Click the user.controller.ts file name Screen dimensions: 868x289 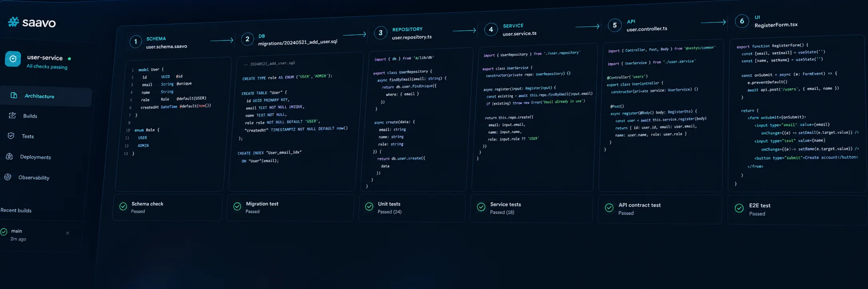click(x=647, y=29)
